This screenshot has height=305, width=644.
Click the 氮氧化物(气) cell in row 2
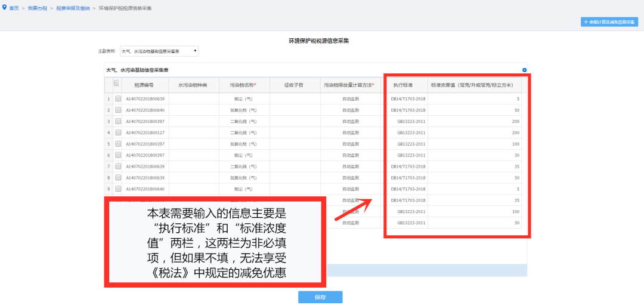point(243,110)
